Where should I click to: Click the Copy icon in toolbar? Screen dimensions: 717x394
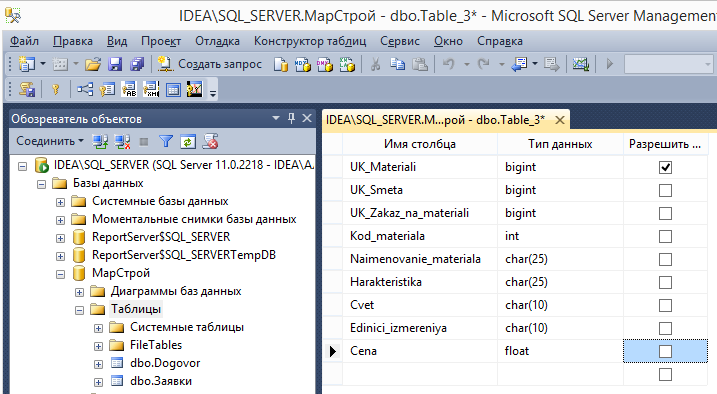(x=397, y=64)
